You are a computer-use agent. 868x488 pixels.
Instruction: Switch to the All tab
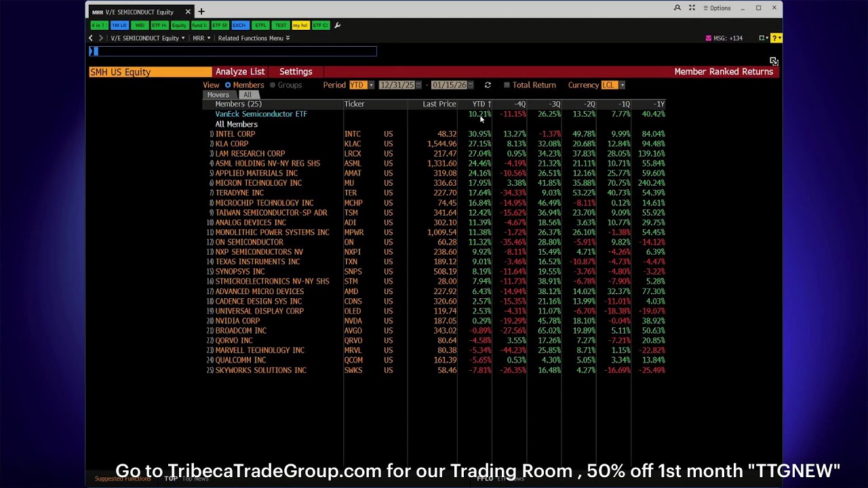pos(248,95)
